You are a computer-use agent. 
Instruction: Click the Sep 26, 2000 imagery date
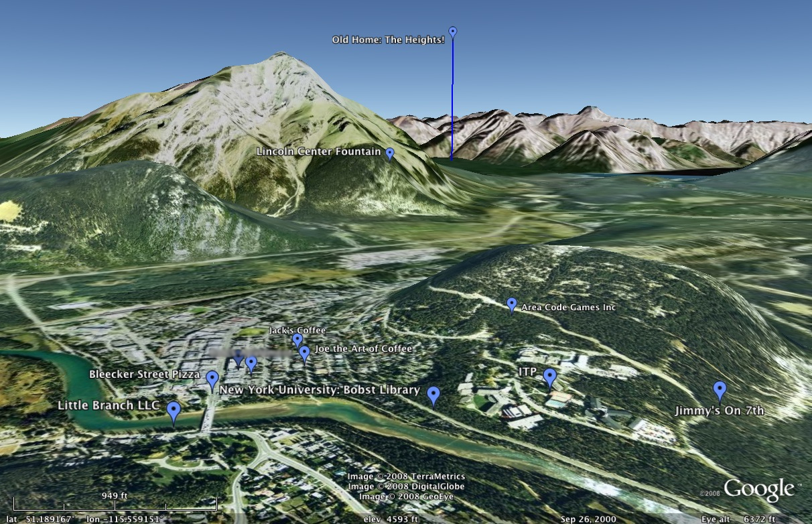(588, 519)
